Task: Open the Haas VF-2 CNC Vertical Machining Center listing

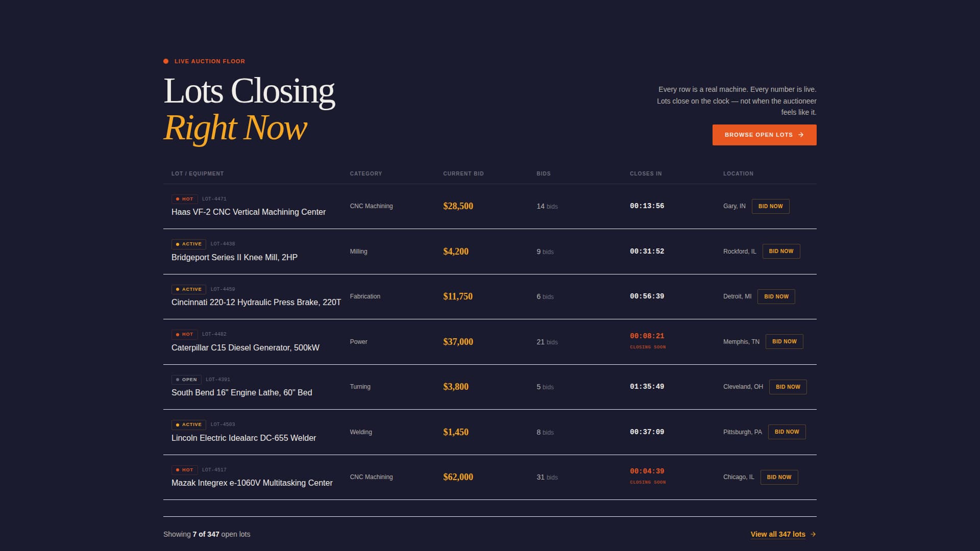Action: [x=249, y=212]
